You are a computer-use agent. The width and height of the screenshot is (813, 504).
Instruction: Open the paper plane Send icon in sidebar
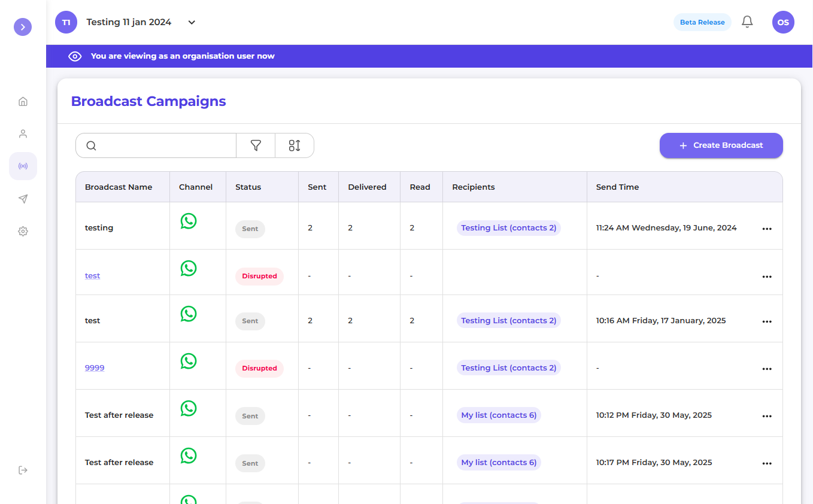pyautogui.click(x=23, y=199)
